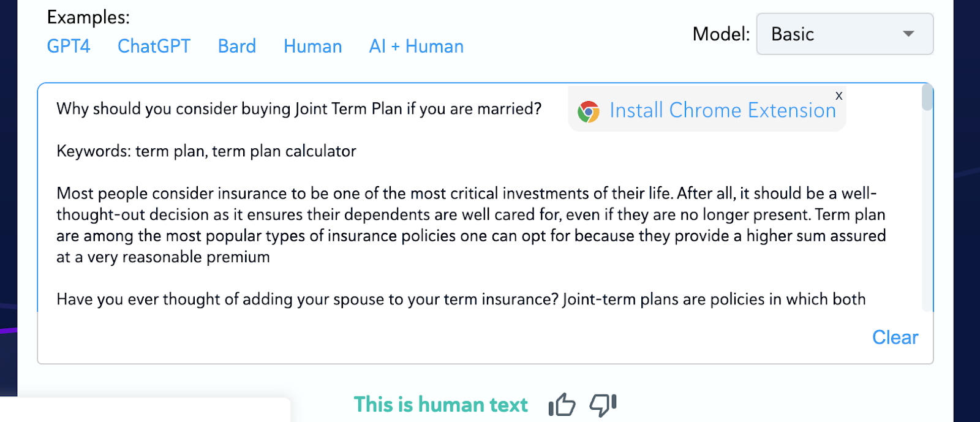Give a thumbs down to the result

coord(603,405)
